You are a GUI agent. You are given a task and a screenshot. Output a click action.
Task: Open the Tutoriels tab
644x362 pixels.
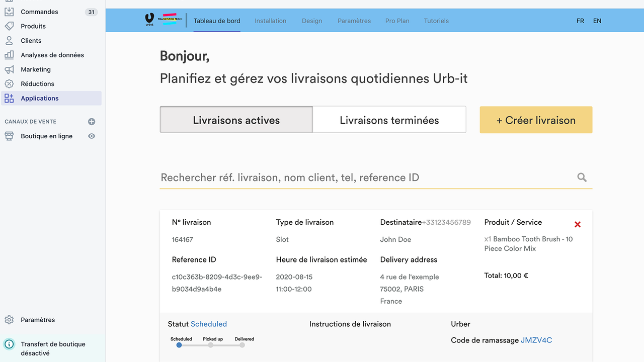pyautogui.click(x=436, y=21)
